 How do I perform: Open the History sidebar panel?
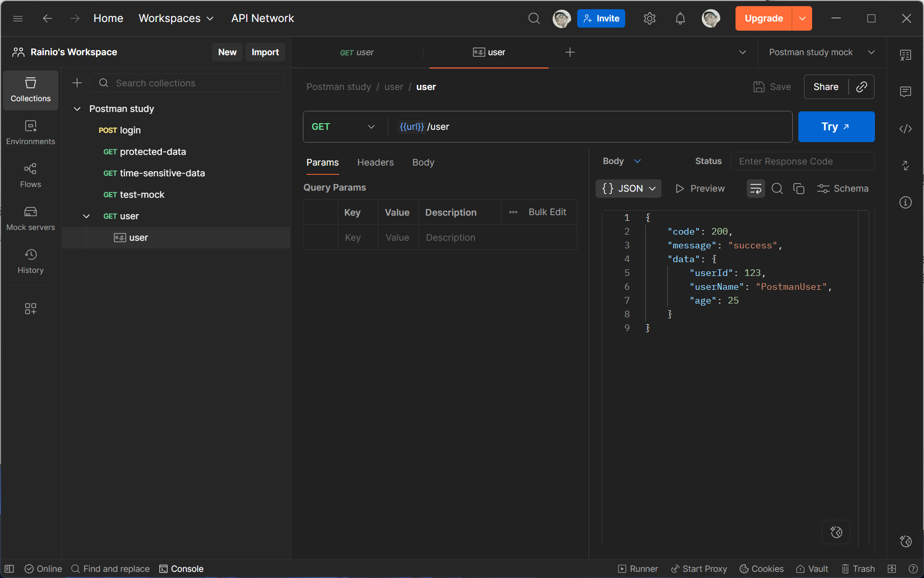[x=31, y=262]
